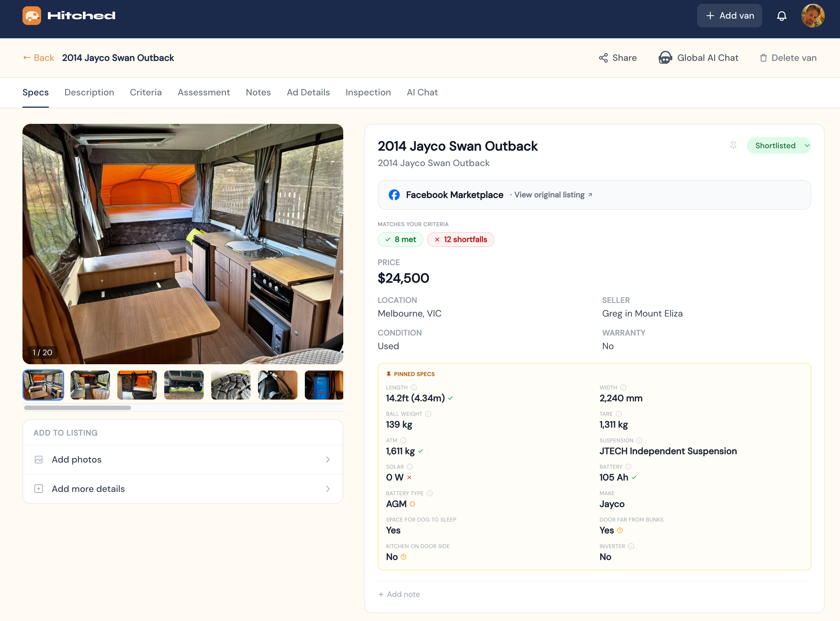Screen dimensions: 840x621
Task: Expand the Add more details chevron
Action: pos(328,489)
